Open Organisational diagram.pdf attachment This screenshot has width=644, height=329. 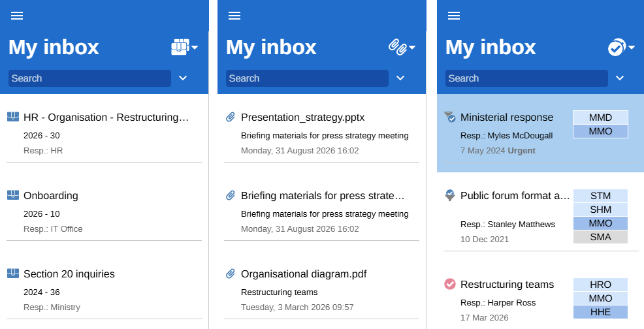click(x=304, y=274)
